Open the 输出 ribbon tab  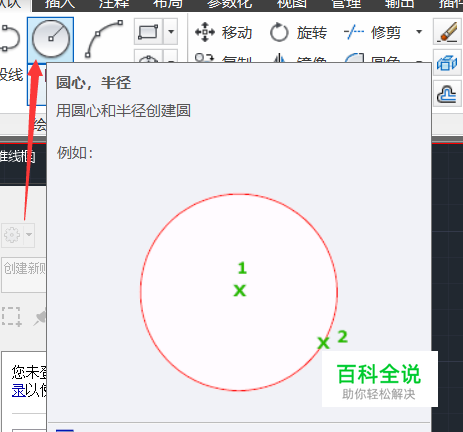point(400,3)
